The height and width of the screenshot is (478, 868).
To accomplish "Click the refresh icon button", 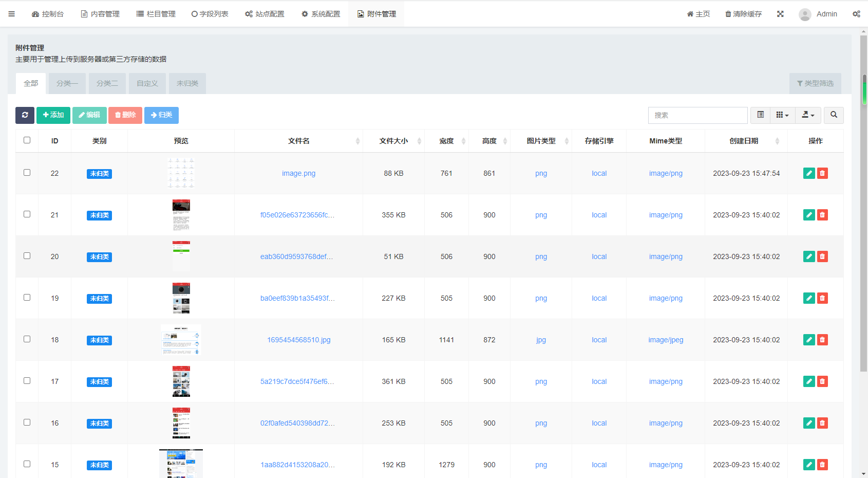I will coord(25,115).
